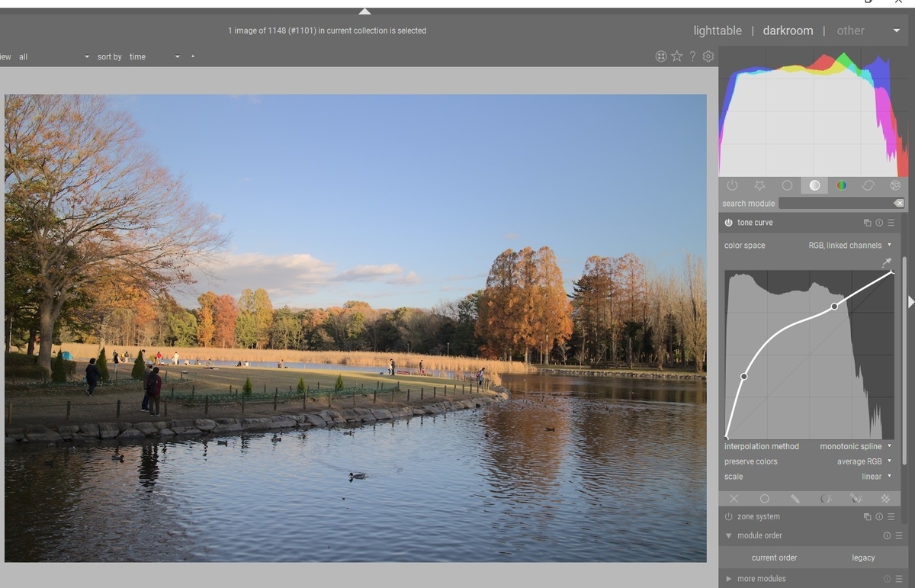Select raster mask blend mode
Image resolution: width=915 pixels, height=588 pixels.
pyautogui.click(x=886, y=499)
